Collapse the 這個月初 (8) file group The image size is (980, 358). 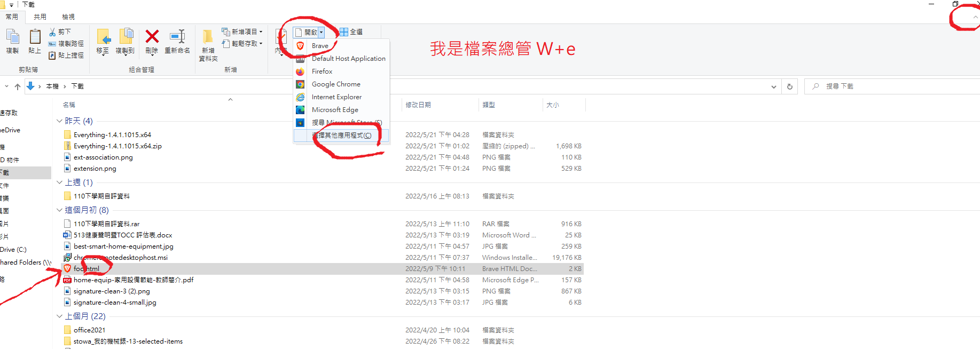tap(59, 210)
